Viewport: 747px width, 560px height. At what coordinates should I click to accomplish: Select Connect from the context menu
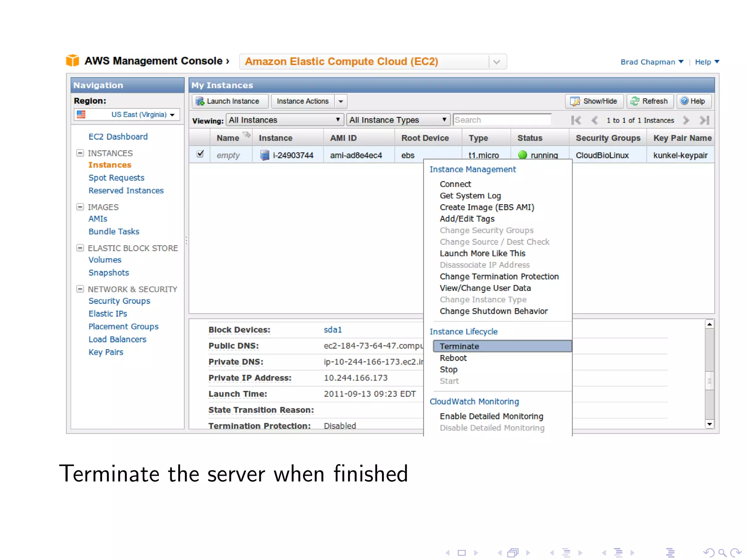[x=455, y=184]
